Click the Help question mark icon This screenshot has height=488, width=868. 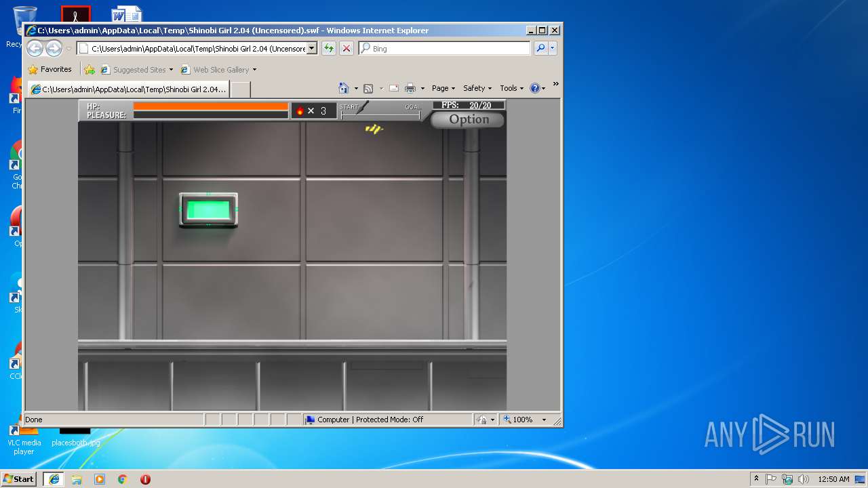(x=534, y=88)
